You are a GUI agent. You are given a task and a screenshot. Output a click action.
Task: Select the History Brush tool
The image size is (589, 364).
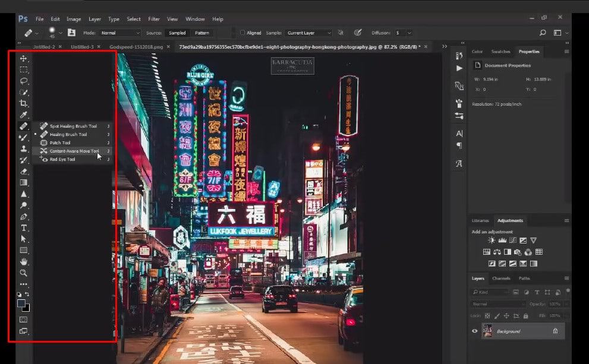23,160
